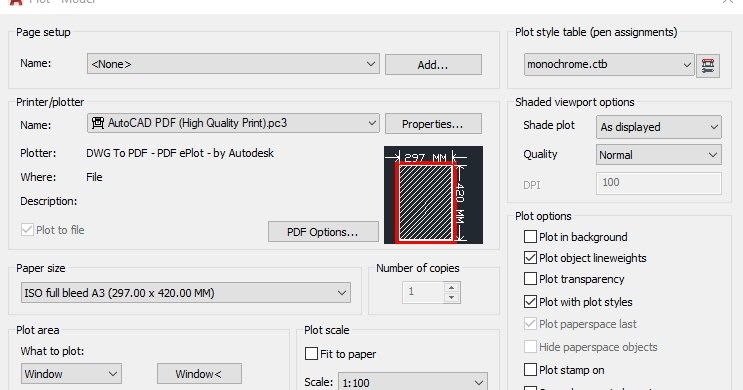Open the Printer/plotter Name dropdown

233,123
